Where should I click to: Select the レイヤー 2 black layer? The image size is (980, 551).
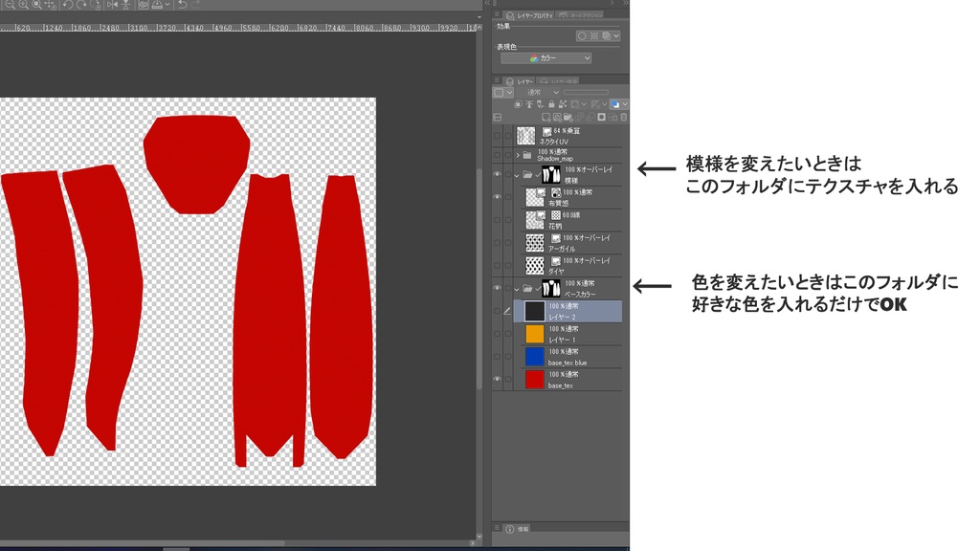click(568, 311)
